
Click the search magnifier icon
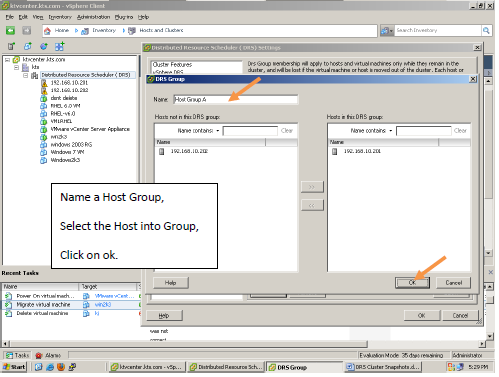pos(486,30)
